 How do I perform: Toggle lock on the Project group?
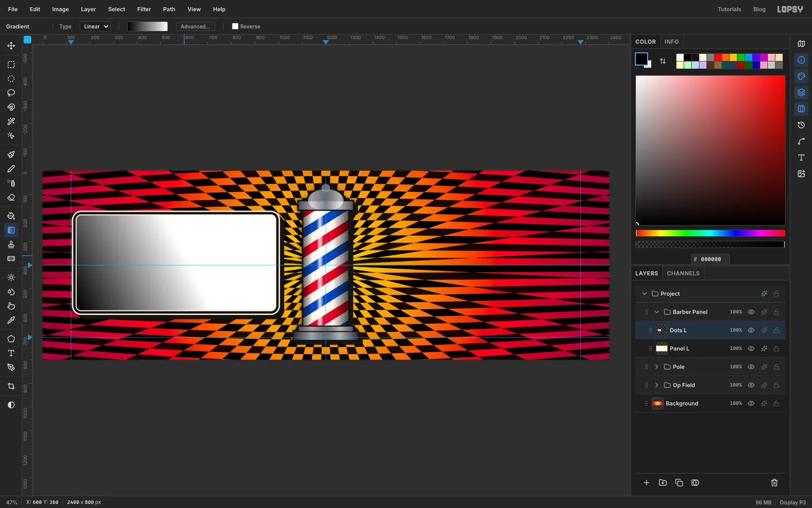[776, 294]
